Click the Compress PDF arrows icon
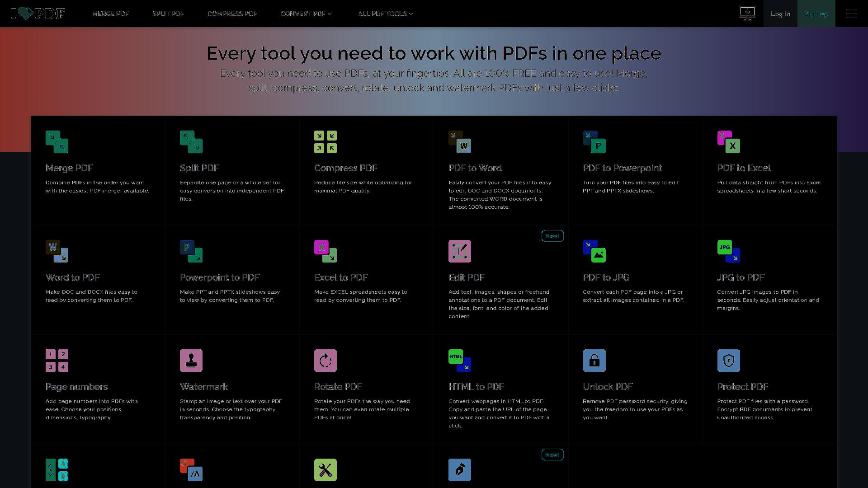Image resolution: width=868 pixels, height=488 pixels. [325, 142]
